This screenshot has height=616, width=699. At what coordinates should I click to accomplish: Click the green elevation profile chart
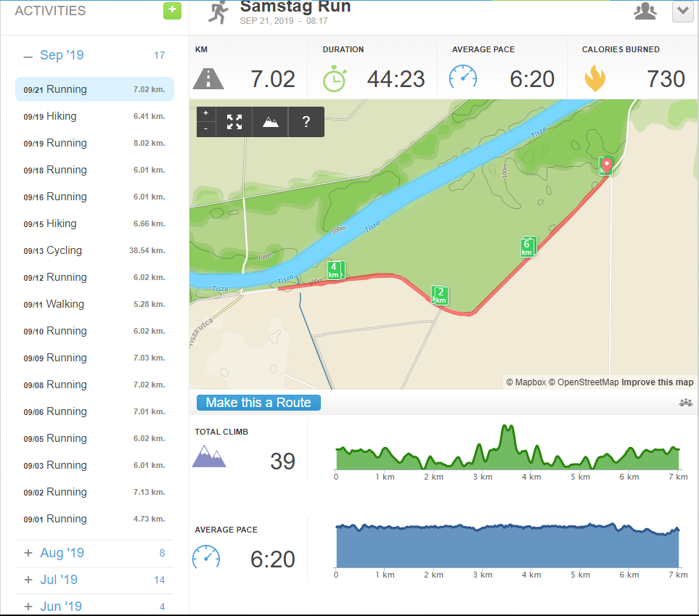[x=507, y=447]
